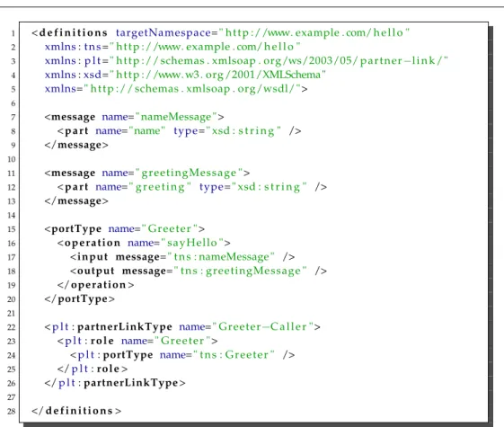Click the input message tns:nameMessage value
The width and height of the screenshot is (504, 427).
click(x=221, y=257)
